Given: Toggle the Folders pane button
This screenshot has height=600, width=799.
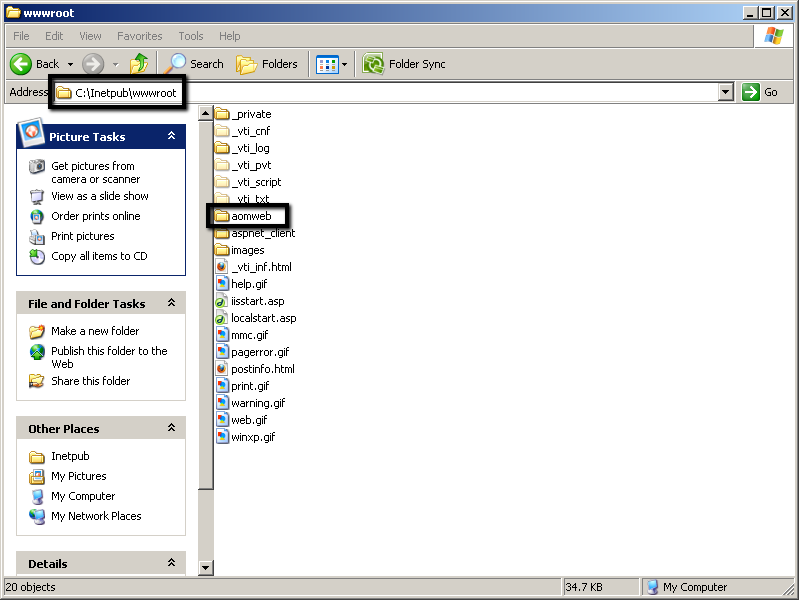Looking at the screenshot, I should click(x=267, y=64).
